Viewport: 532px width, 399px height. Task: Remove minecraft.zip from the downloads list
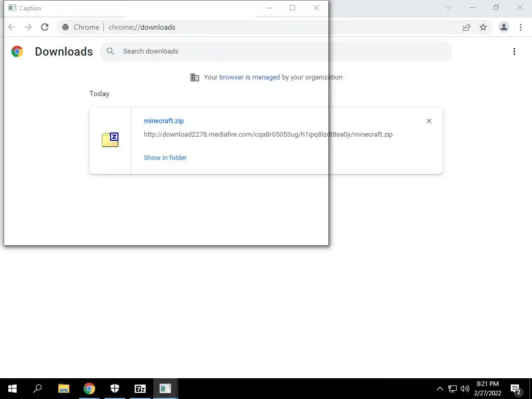[429, 121]
